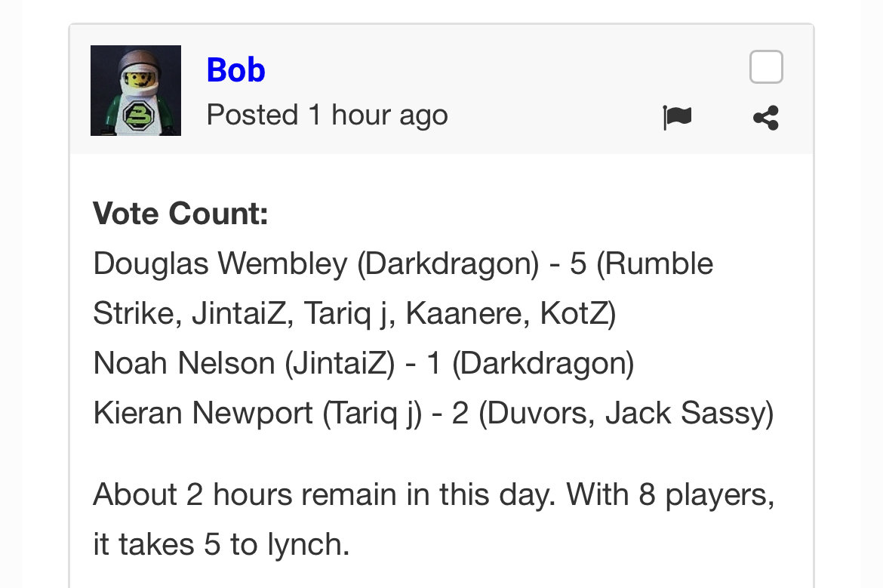Click '(Darkdragon)' in the Noah Nelson line
Screen dimensions: 883x588
[543, 364]
